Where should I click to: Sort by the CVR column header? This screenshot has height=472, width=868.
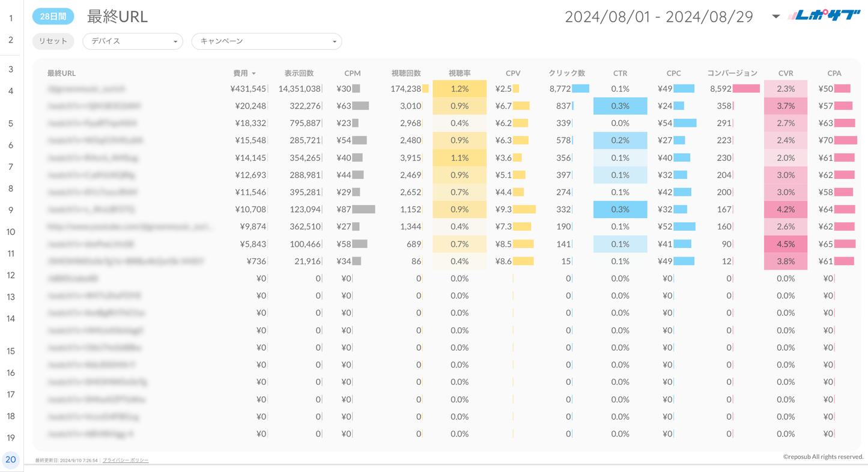pos(786,73)
